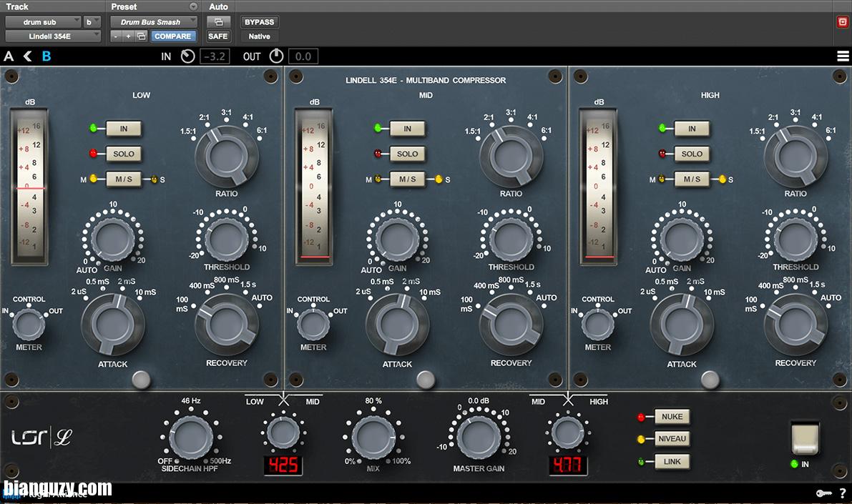The image size is (852, 504).
Task: Enable SOLO on the MID band
Action: [407, 154]
